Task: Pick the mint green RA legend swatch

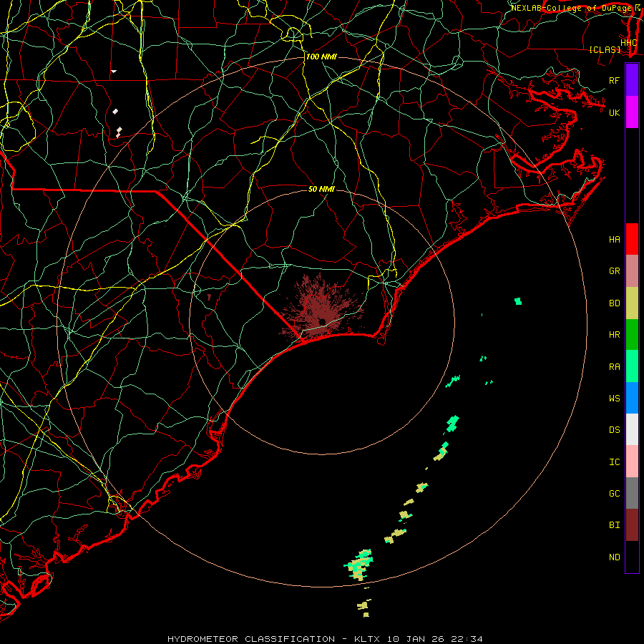Action: click(x=632, y=366)
